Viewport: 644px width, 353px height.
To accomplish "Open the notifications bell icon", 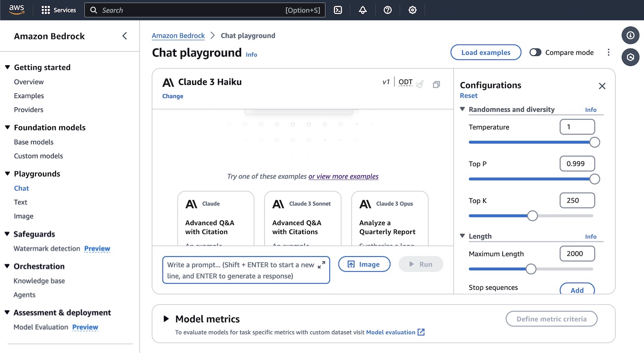I will click(x=363, y=10).
